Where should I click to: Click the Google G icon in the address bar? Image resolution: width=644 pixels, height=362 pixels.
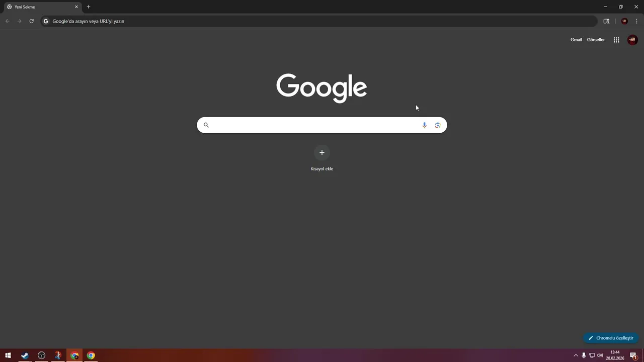click(46, 21)
